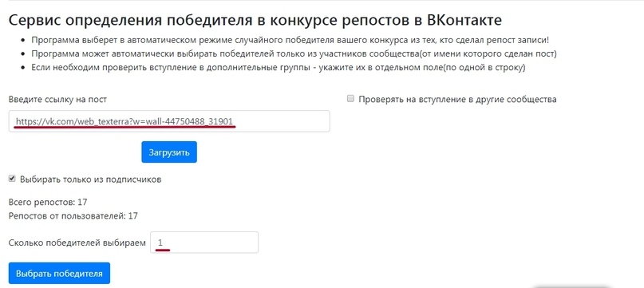
Task: Click the Сервис определения победителя page heading
Action: click(x=255, y=20)
